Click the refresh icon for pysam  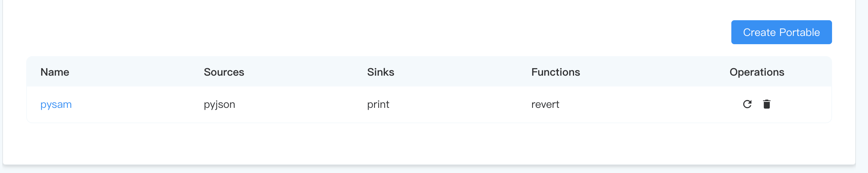pos(747,104)
